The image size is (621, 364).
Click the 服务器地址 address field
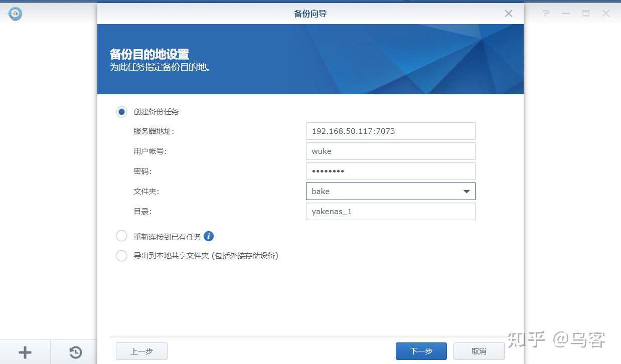pyautogui.click(x=390, y=131)
